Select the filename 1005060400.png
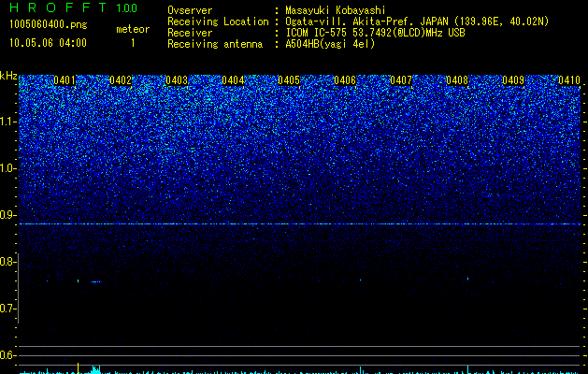Screen dimensions: 588x374 (x=48, y=24)
